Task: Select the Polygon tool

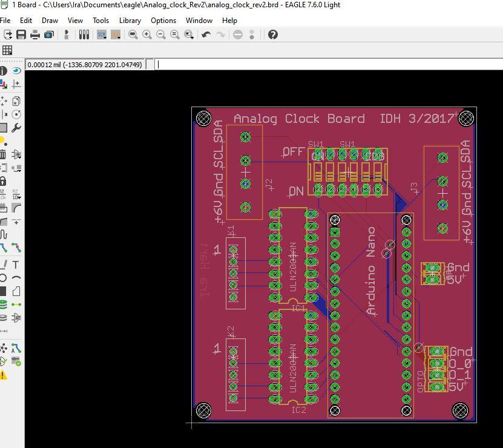Action: coord(16,291)
